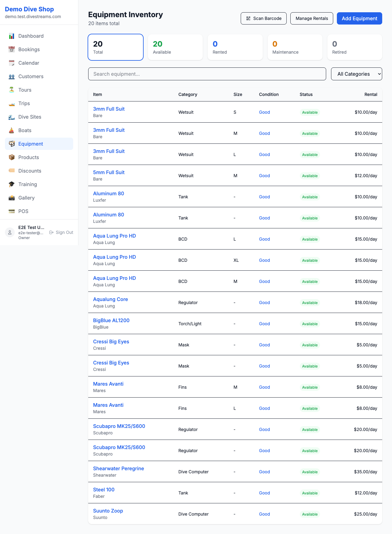Open Customers in the sidebar menu
Image resolution: width=392 pixels, height=534 pixels.
[31, 77]
